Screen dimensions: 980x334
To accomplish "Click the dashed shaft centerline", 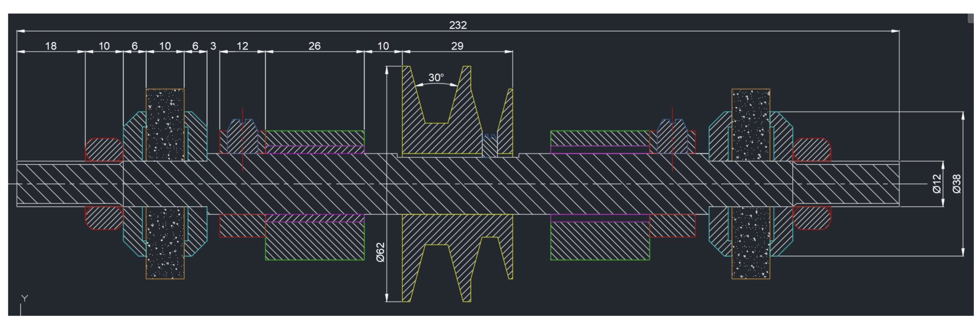I will (571, 184).
